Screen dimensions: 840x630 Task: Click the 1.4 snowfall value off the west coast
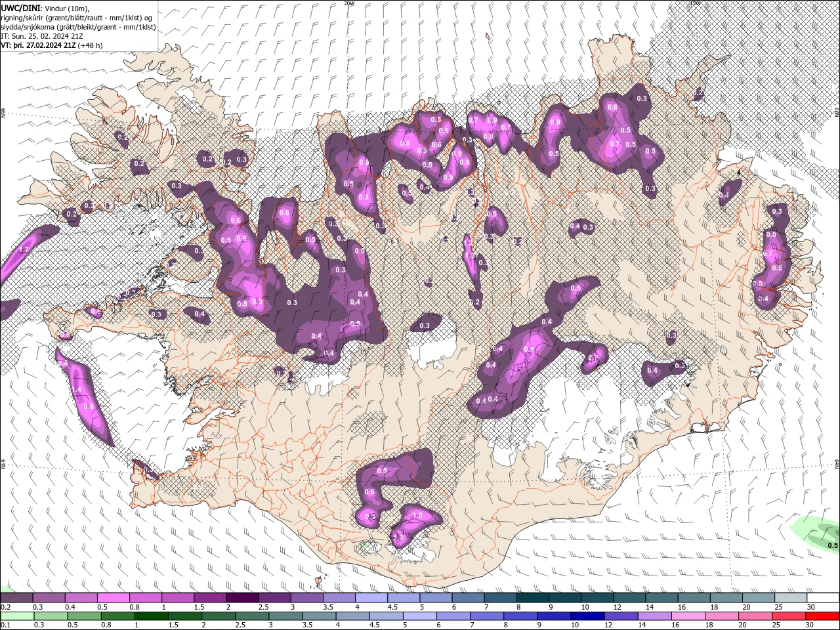point(75,390)
